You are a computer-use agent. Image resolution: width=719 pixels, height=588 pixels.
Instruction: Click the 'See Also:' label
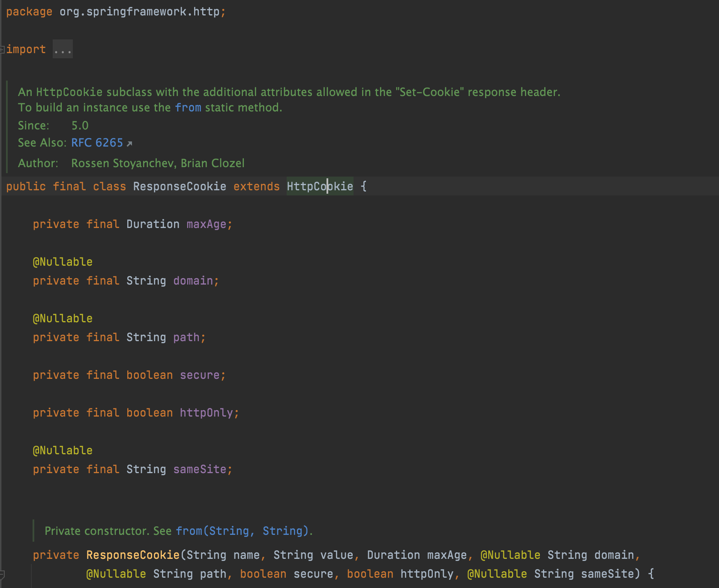(x=42, y=143)
